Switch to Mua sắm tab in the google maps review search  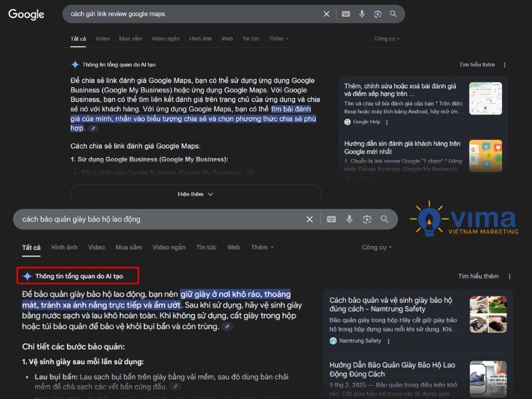pos(131,39)
